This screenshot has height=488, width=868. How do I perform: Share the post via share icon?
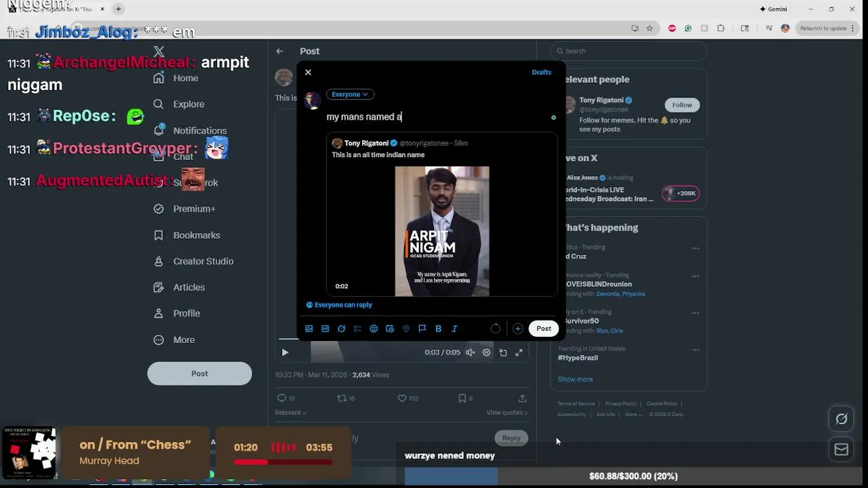(x=522, y=399)
